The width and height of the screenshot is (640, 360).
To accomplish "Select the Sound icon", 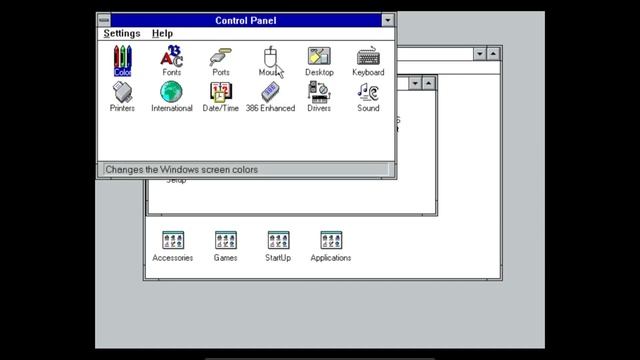I will (x=368, y=97).
